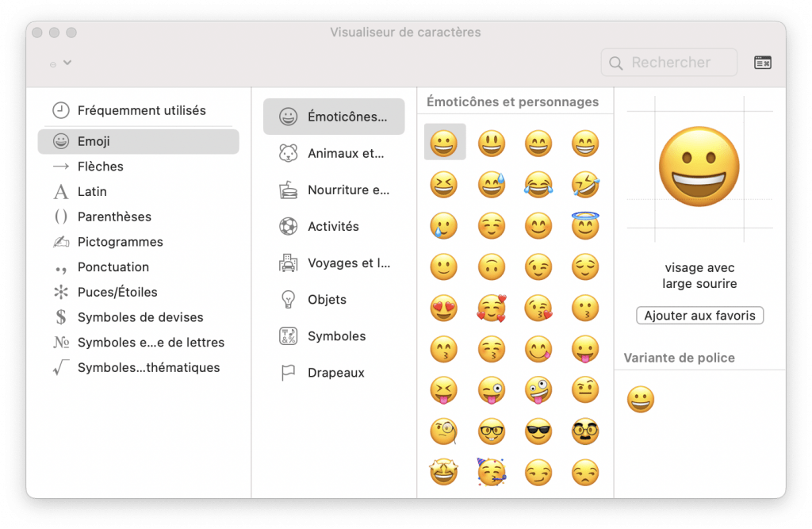The height and width of the screenshot is (529, 812).
Task: Select the face savoring food emoji
Action: click(x=538, y=349)
